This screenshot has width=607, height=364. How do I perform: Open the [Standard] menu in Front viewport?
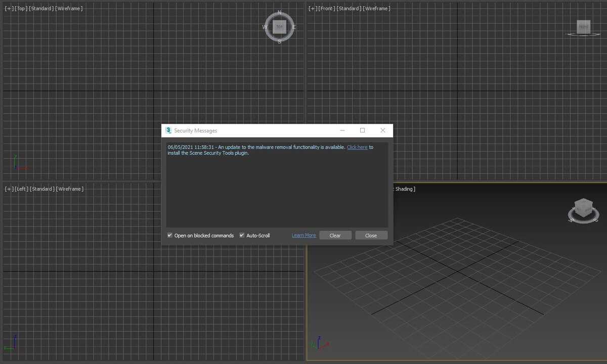(350, 9)
